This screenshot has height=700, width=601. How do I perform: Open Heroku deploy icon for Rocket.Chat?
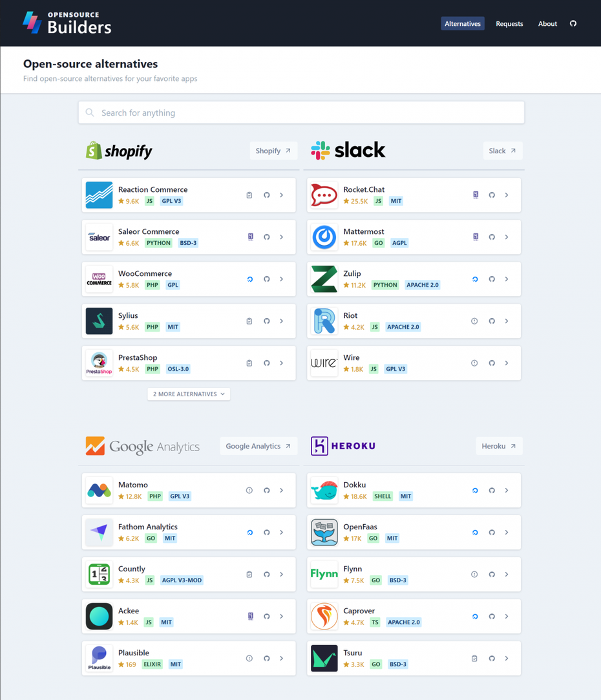[476, 195]
